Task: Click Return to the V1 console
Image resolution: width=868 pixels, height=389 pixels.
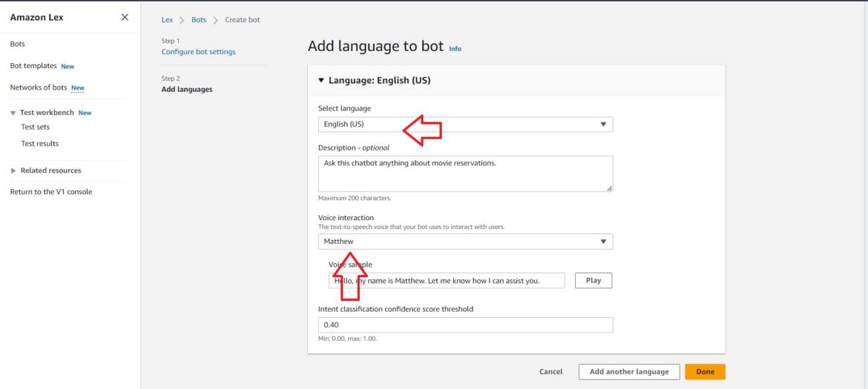Action: point(51,192)
